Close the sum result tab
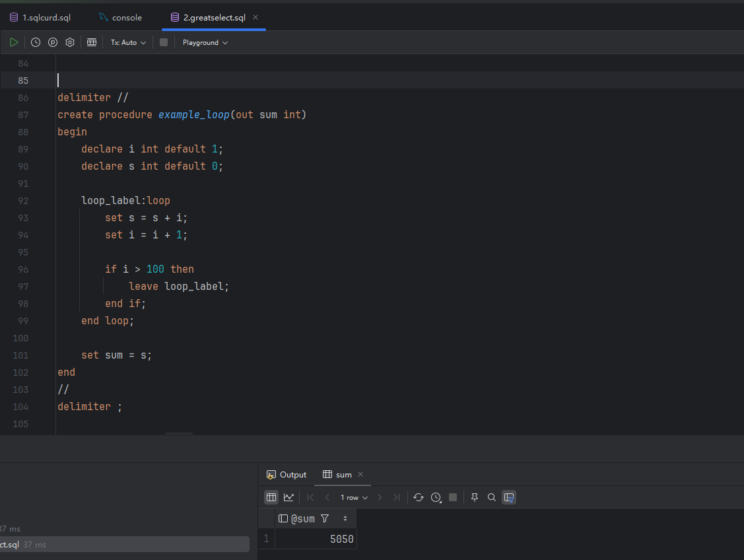This screenshot has width=744, height=560. pos(360,474)
